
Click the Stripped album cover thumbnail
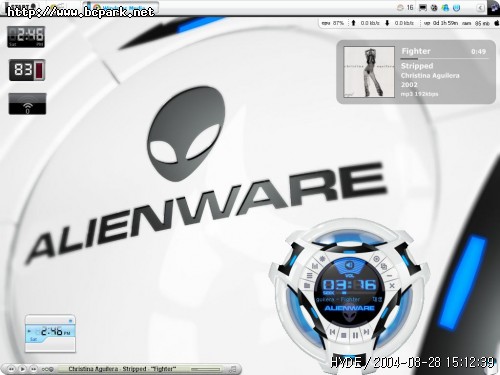click(x=369, y=72)
